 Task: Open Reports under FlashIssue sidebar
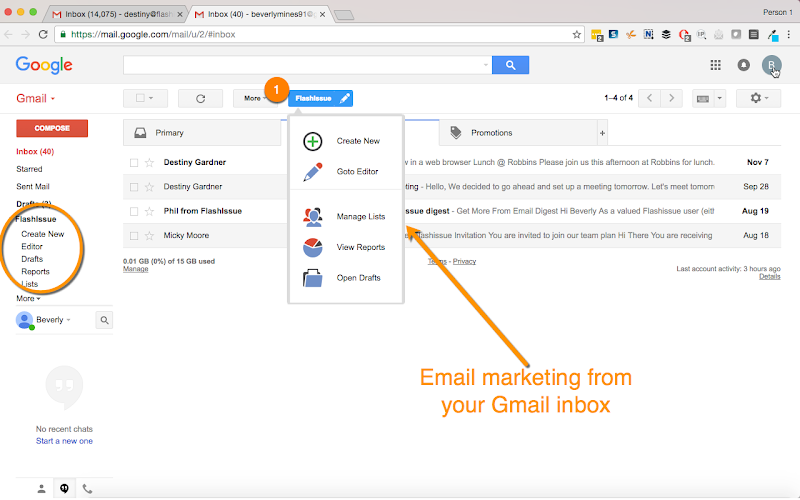35,271
